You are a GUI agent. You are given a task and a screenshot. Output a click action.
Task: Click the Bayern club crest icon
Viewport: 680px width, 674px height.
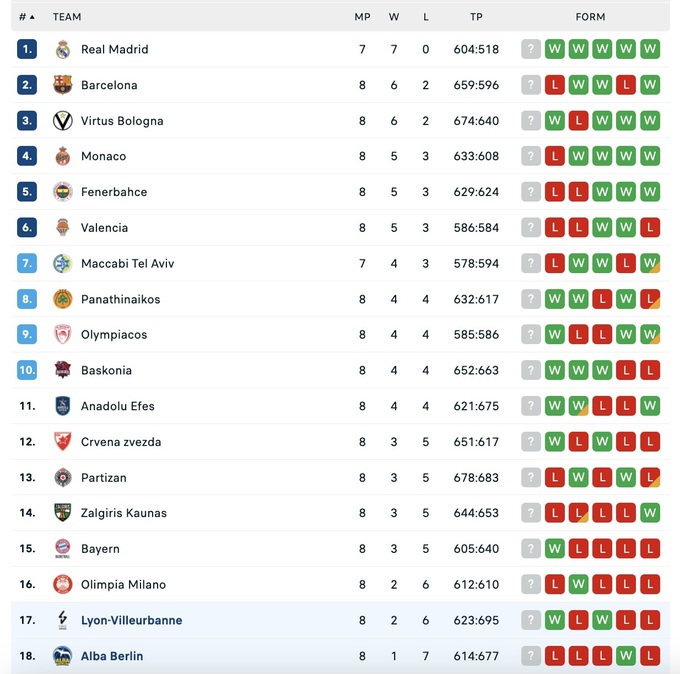pyautogui.click(x=63, y=549)
